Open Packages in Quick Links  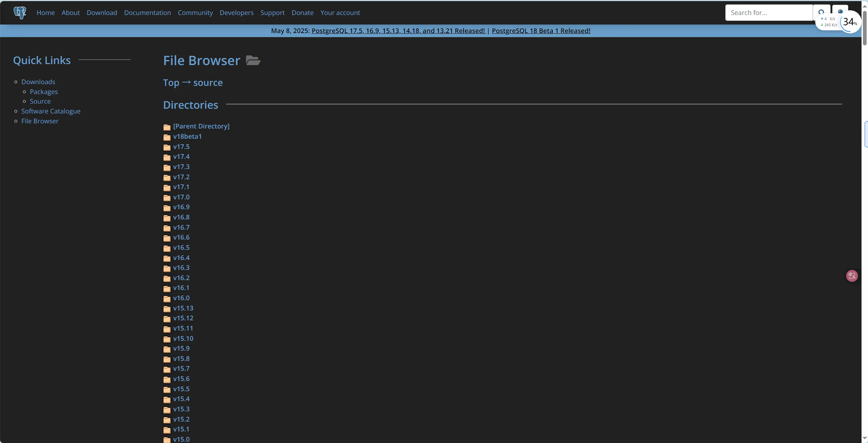click(44, 92)
